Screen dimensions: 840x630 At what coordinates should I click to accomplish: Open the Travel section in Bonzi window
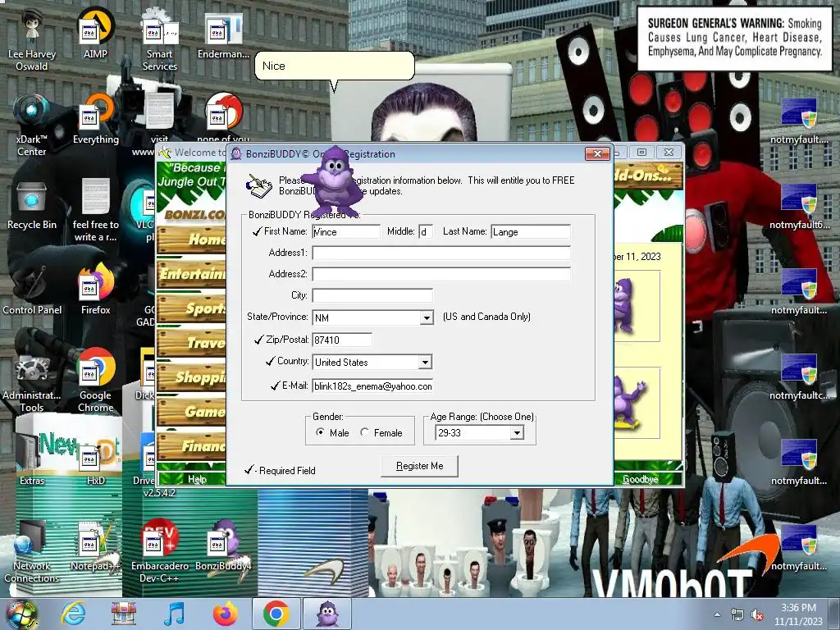191,342
